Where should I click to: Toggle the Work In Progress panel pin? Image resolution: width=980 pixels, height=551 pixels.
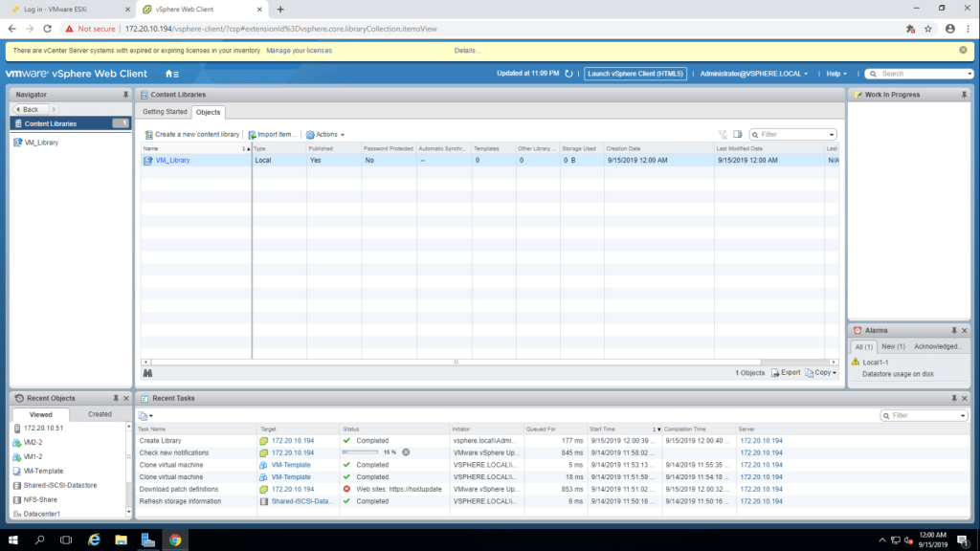click(x=965, y=95)
